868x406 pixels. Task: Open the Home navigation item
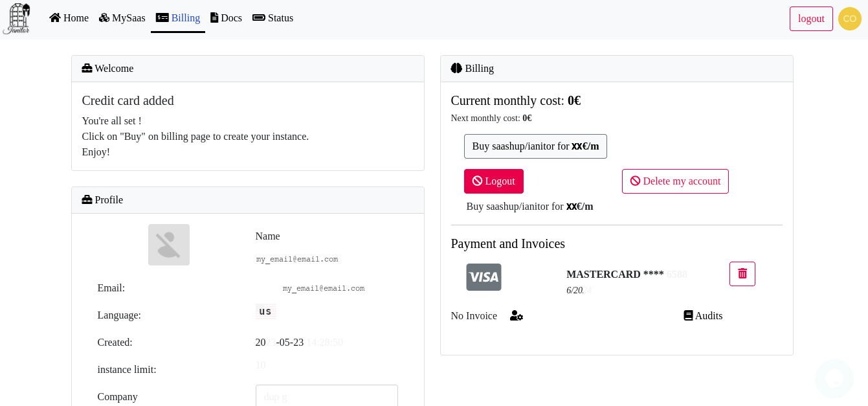pos(69,18)
